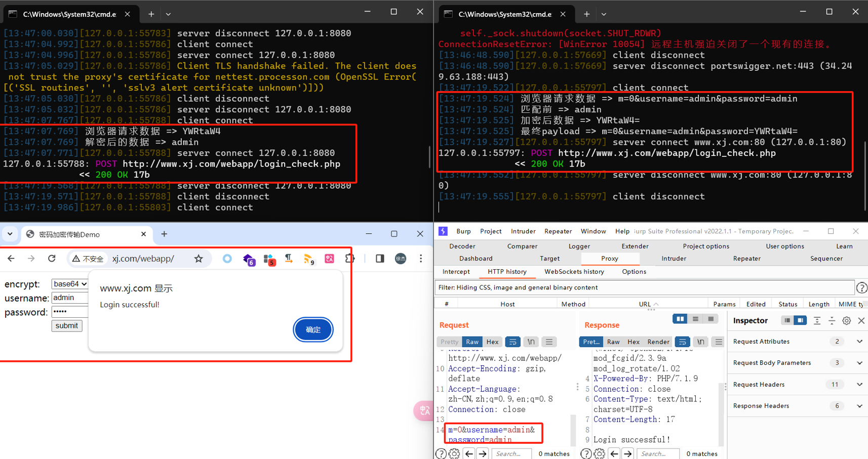This screenshot has width=868, height=459.
Task: Click the Response pane vertical scrollbar
Action: tap(721, 414)
